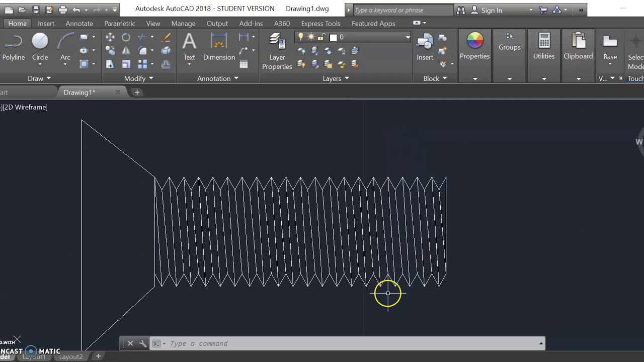Open the quick access toolbar customize arrow
Viewport: 644px width, 362px height.
(115, 10)
